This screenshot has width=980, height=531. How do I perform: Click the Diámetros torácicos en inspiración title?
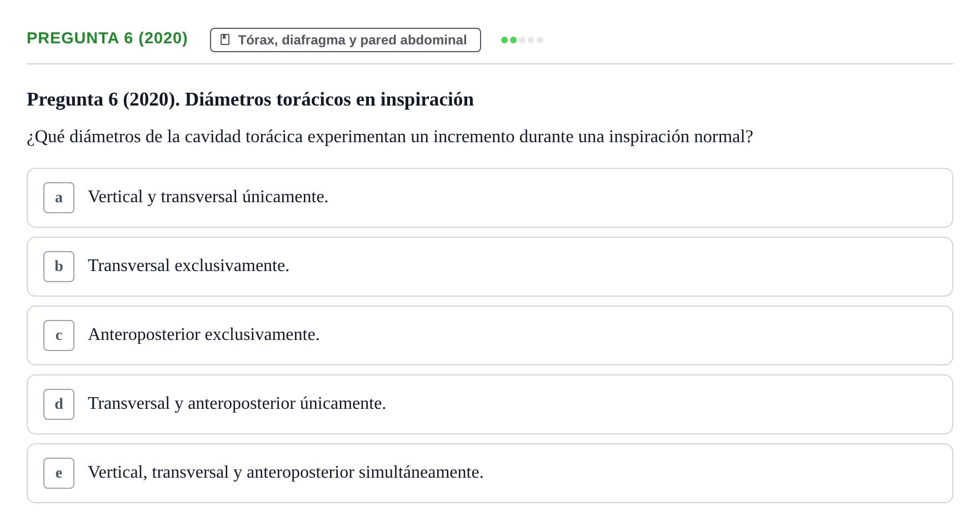[329, 99]
